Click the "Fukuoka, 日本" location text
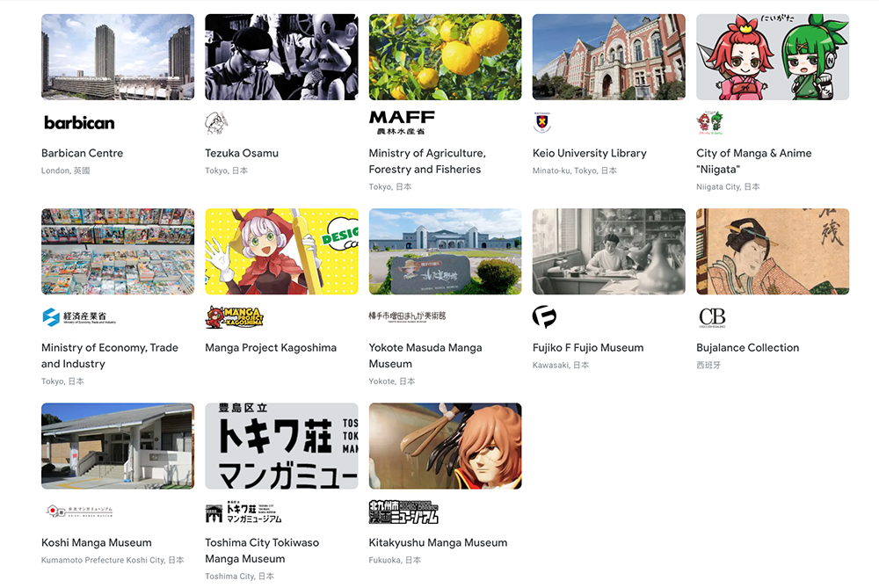The width and height of the screenshot is (879, 588). [395, 560]
